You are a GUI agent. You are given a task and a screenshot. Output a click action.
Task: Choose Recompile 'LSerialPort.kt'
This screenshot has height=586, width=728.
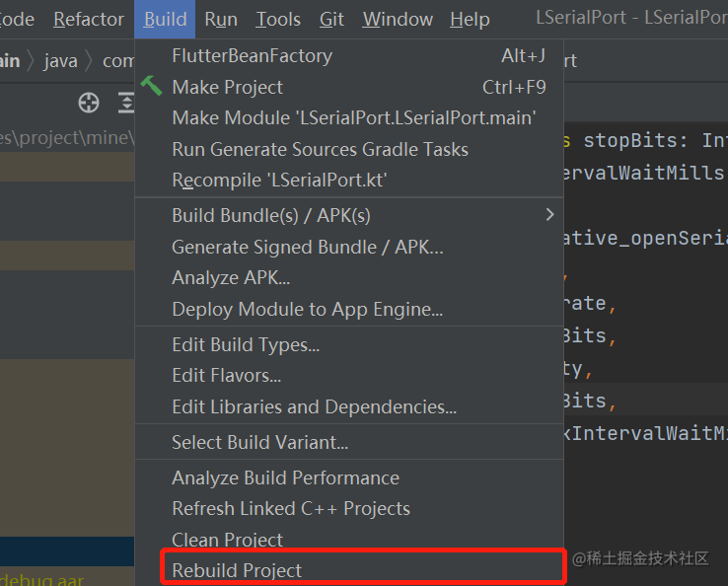click(349, 181)
